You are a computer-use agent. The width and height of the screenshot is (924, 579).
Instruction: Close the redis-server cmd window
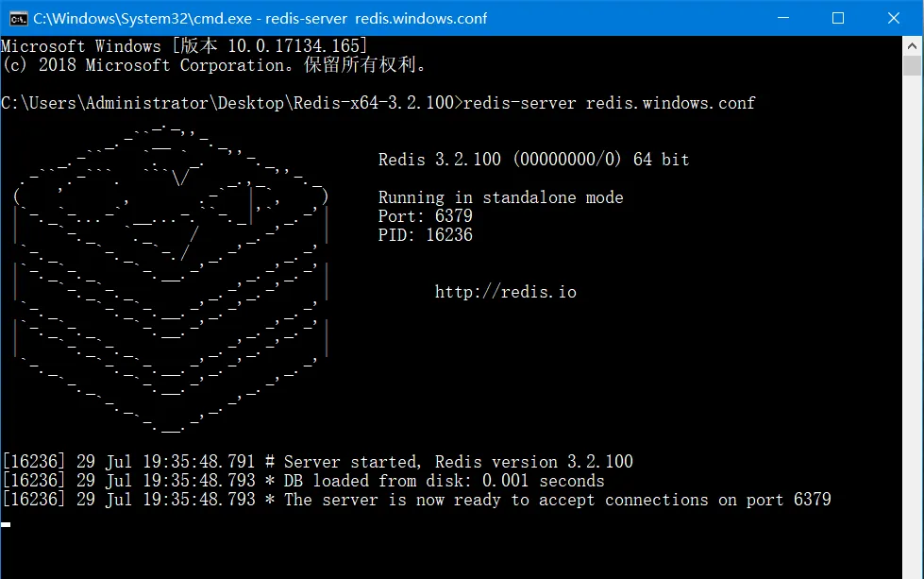tap(894, 18)
